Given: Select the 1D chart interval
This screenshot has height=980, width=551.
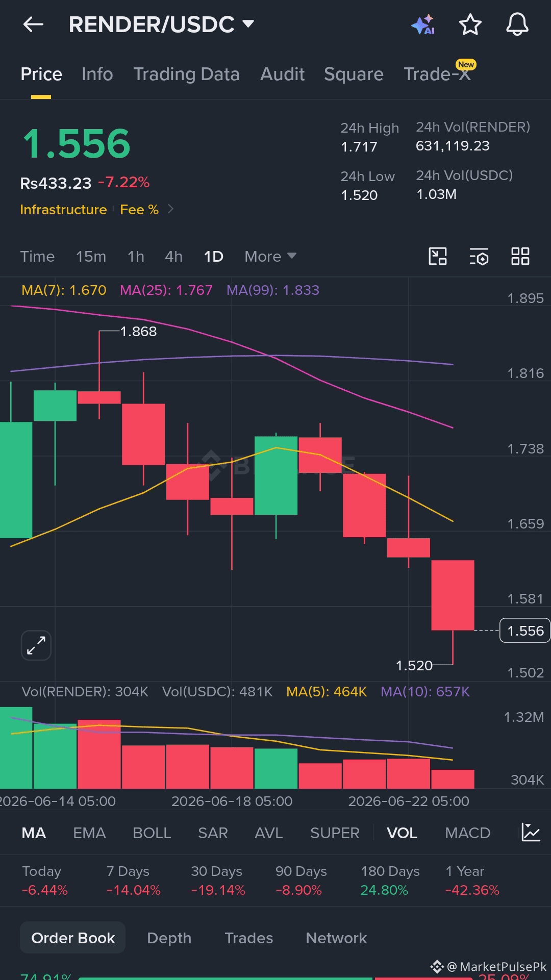Looking at the screenshot, I should pyautogui.click(x=213, y=256).
